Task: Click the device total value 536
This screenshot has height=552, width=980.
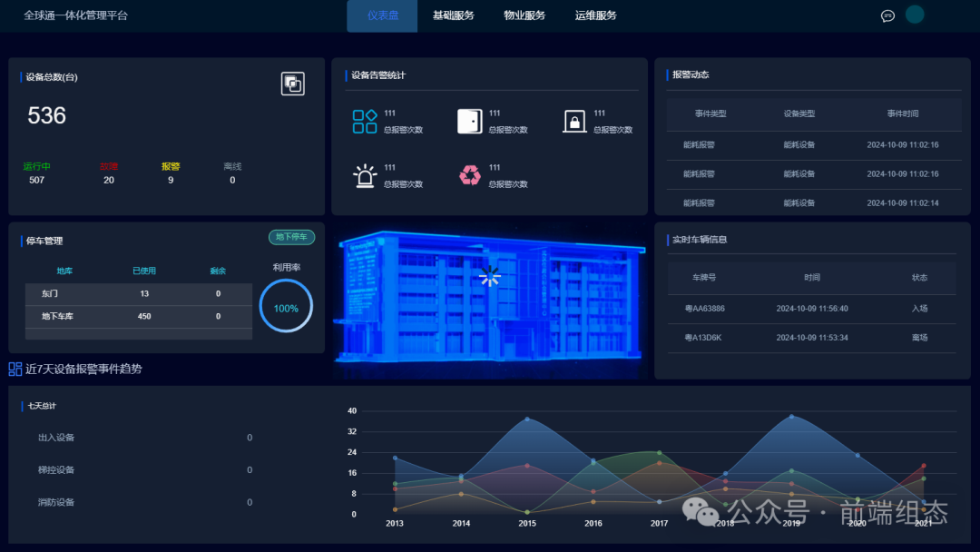Action: [x=46, y=115]
